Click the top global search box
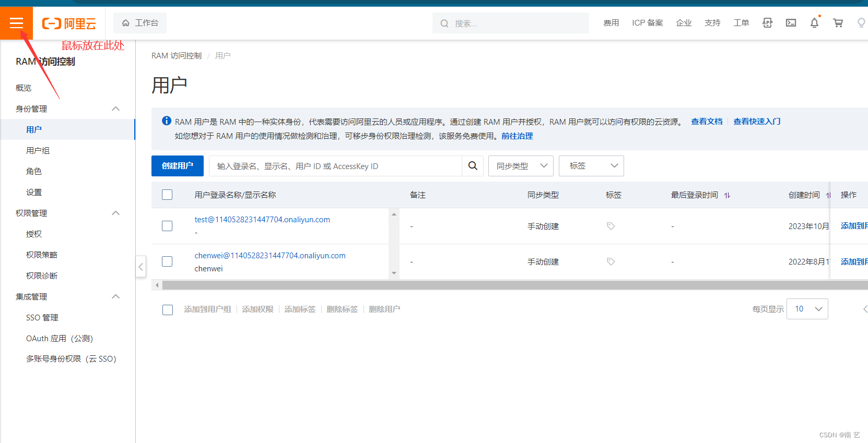The width and height of the screenshot is (868, 443). click(511, 23)
